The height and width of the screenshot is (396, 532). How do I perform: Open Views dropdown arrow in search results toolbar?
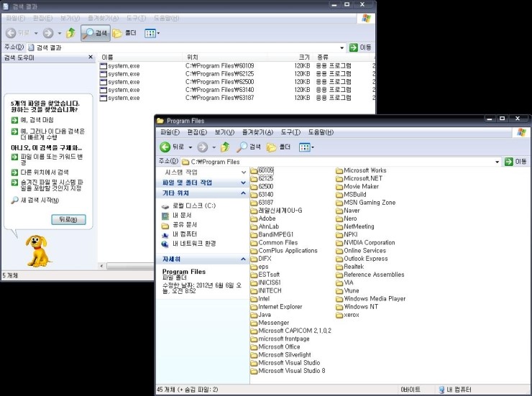coord(158,33)
